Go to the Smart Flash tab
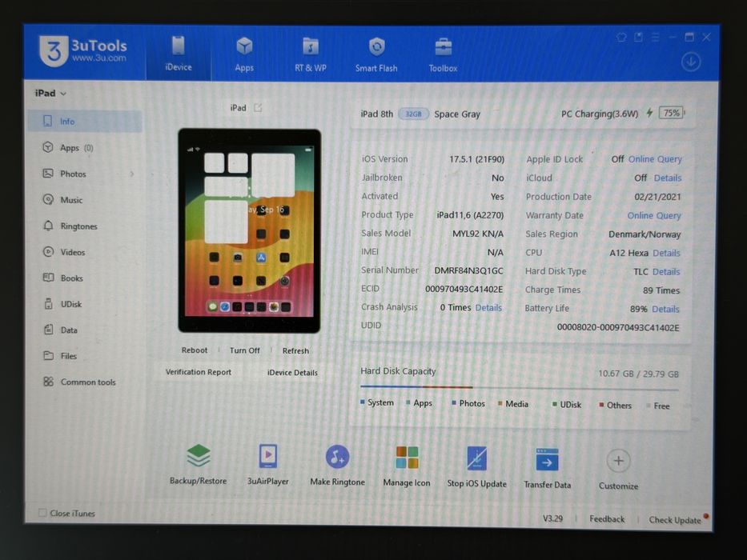The height and width of the screenshot is (560, 747). click(376, 54)
